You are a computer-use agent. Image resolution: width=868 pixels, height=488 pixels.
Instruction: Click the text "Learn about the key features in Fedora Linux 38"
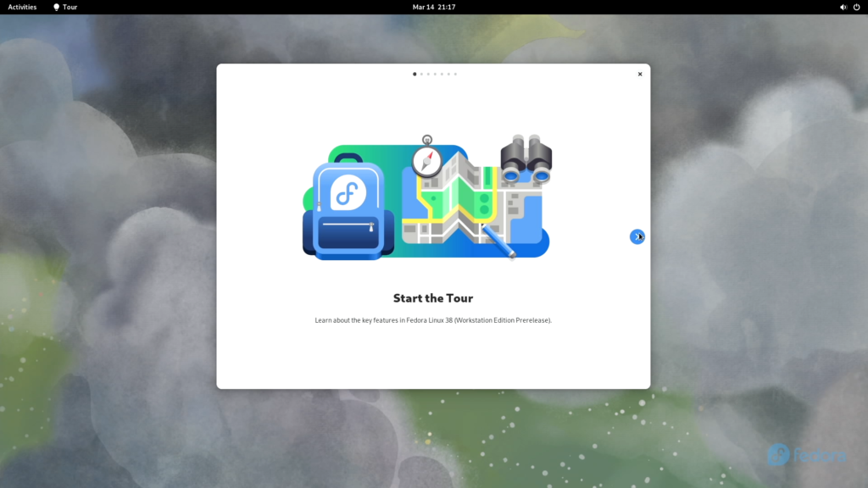(x=384, y=320)
